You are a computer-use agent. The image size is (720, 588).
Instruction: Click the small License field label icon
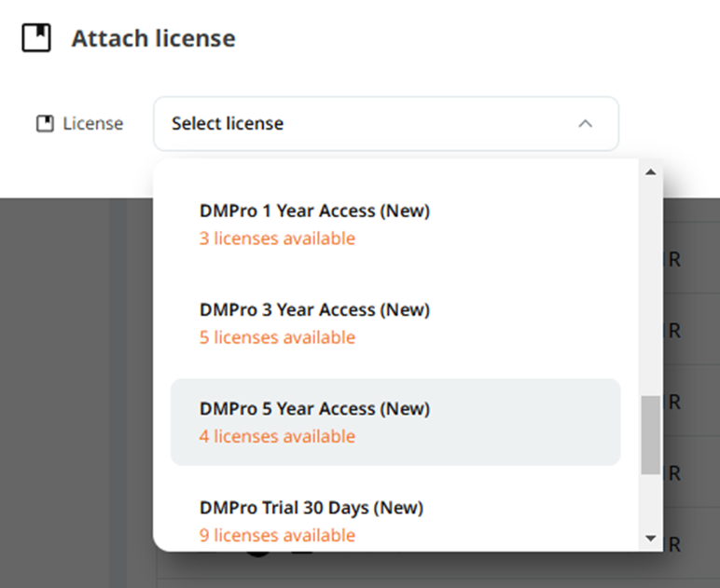(x=45, y=123)
